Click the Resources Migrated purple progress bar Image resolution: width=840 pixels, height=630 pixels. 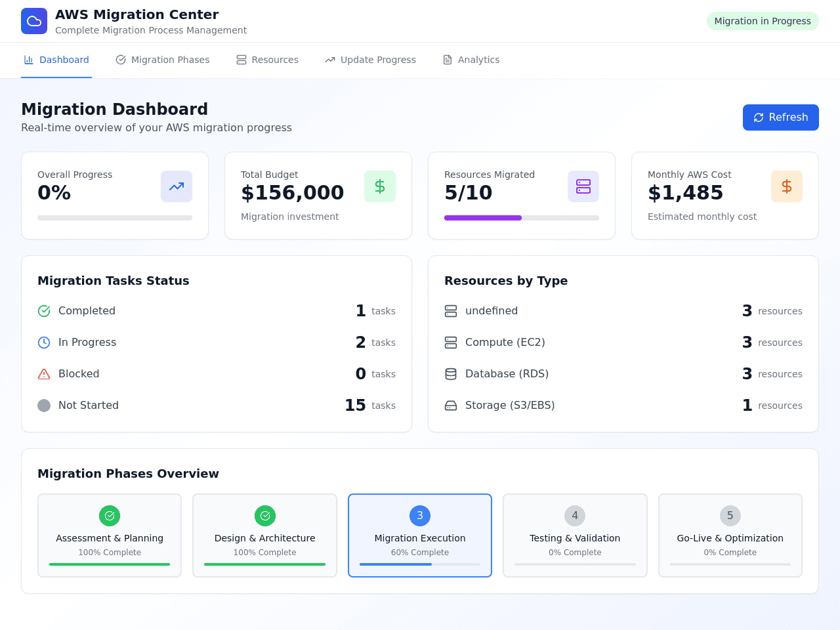522,218
